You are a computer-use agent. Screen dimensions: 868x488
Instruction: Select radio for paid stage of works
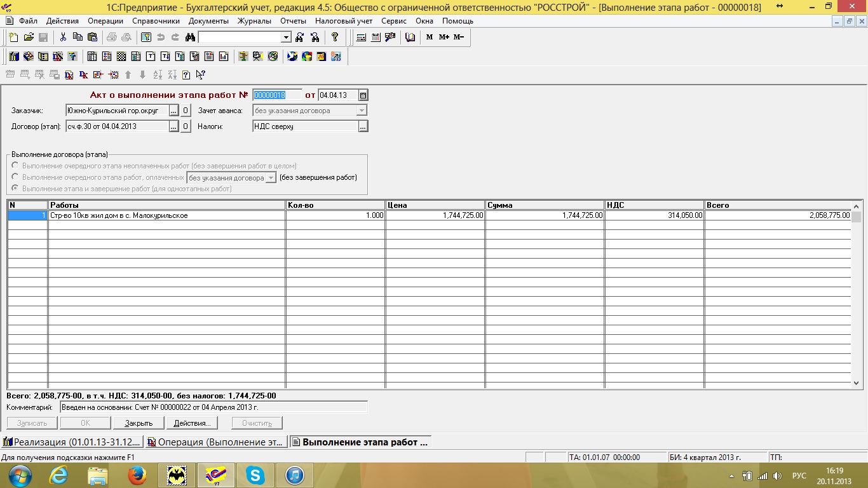[x=15, y=177]
